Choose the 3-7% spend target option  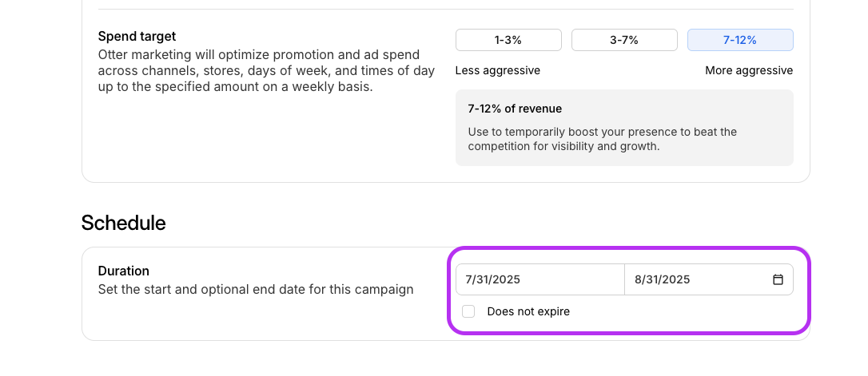624,40
